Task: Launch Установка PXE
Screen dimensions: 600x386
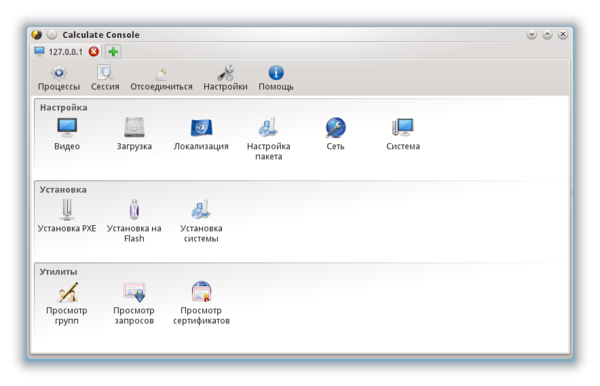Action: pyautogui.click(x=67, y=216)
